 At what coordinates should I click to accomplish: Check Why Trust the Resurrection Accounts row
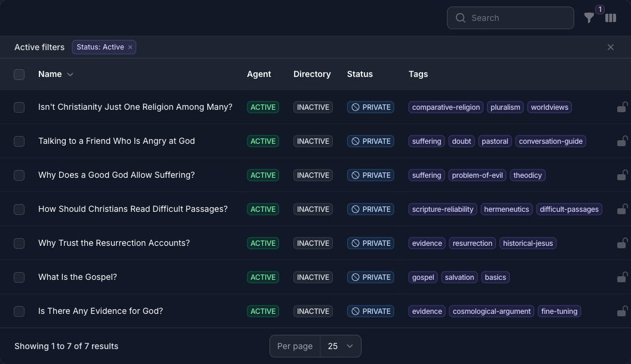tap(19, 243)
